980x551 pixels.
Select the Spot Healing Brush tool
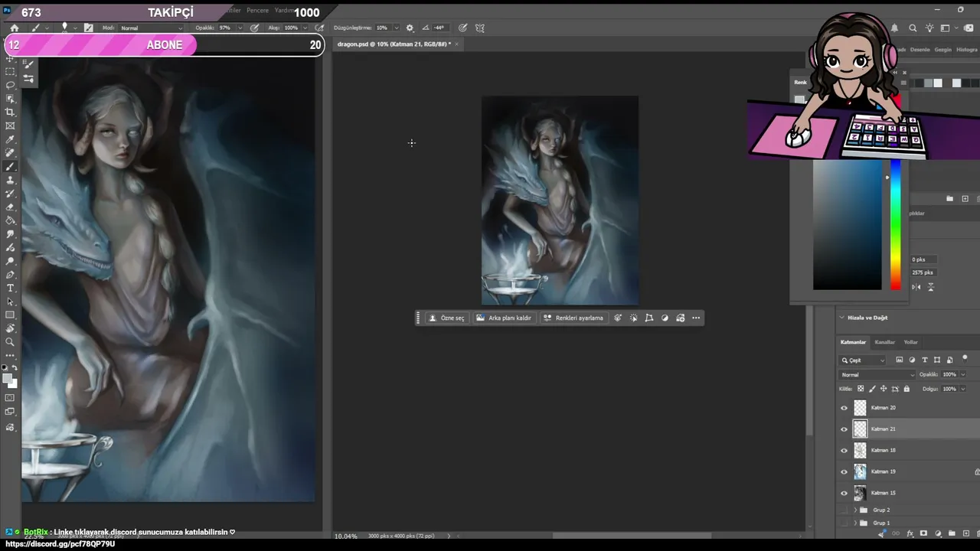point(10,153)
